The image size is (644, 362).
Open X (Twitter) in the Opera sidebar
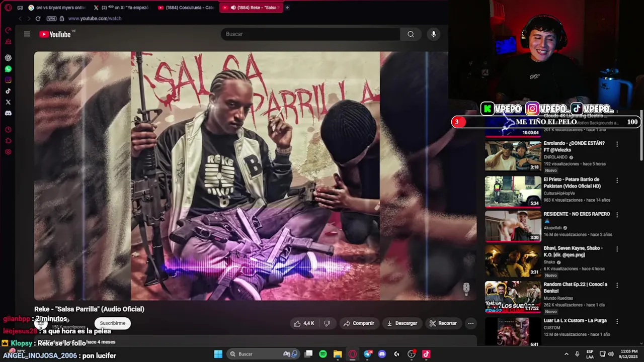[x=8, y=102]
